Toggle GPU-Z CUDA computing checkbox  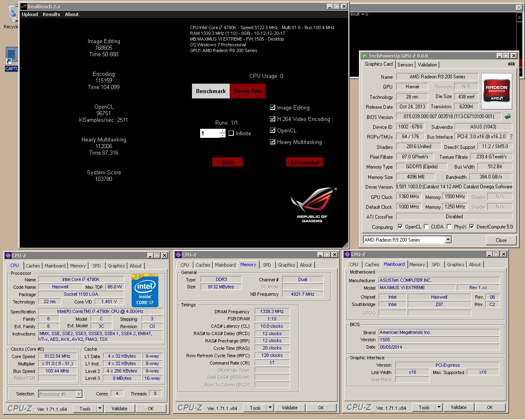(x=426, y=226)
